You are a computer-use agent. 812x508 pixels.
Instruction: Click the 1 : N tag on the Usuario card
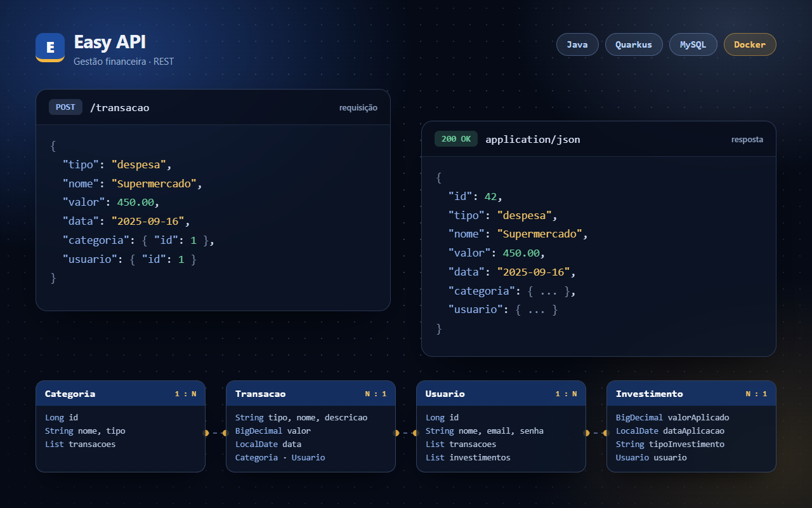[x=566, y=394]
